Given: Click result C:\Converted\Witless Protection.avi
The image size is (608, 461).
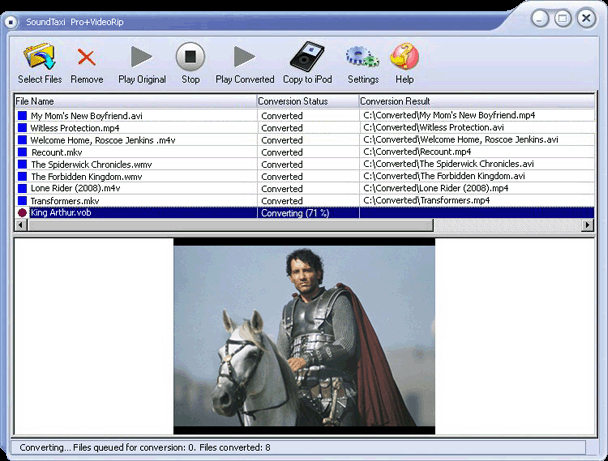Looking at the screenshot, I should 434,127.
